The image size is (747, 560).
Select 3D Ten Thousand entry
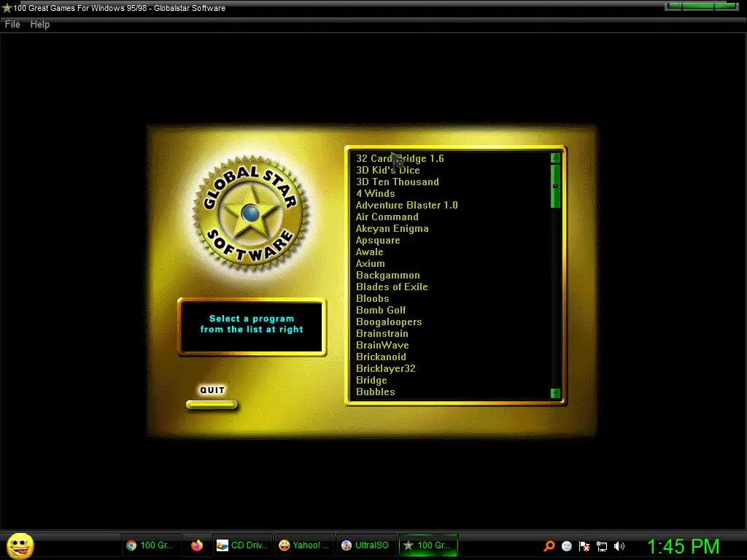click(398, 182)
